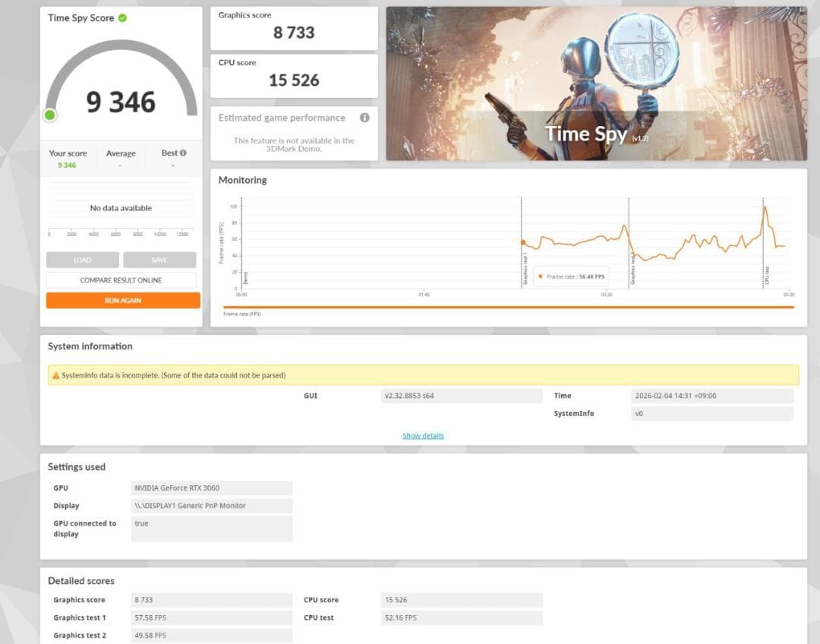Click the Time Spy banner artwork
Screen dimensions: 820x644
[x=596, y=83]
